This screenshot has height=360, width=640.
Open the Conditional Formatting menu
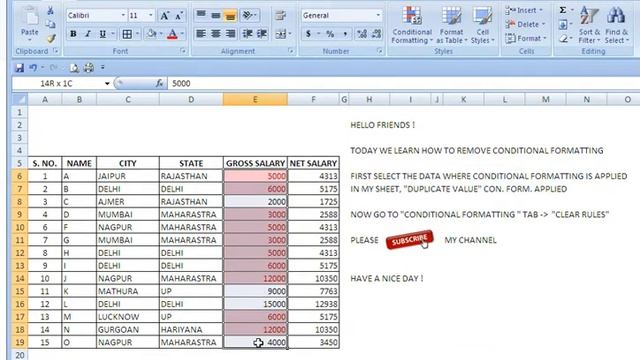(x=412, y=24)
